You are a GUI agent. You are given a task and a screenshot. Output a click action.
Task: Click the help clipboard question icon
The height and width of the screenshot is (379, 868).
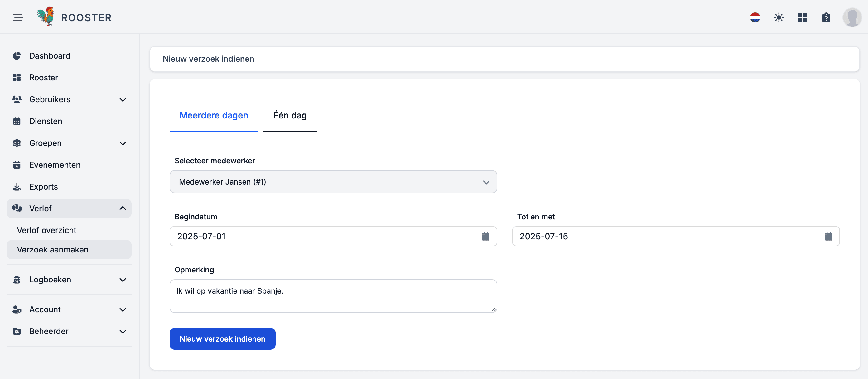click(826, 17)
